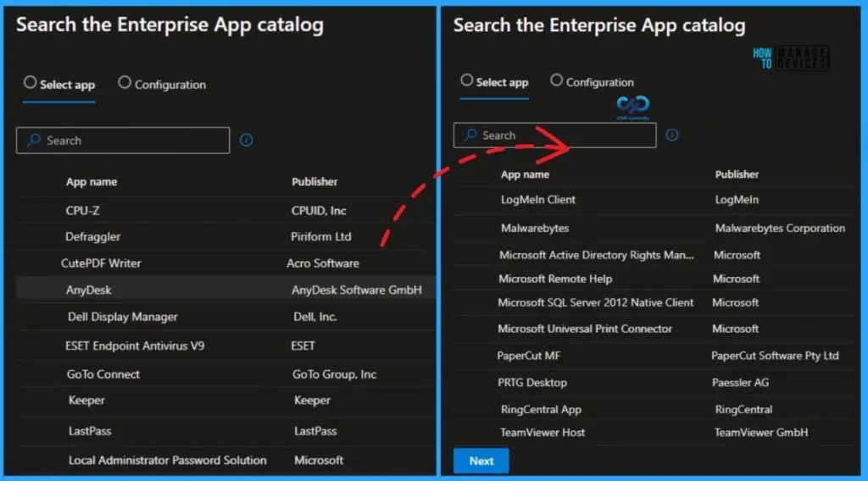868x481 pixels.
Task: Select Local Administrator Password Solution app
Action: [x=167, y=460]
